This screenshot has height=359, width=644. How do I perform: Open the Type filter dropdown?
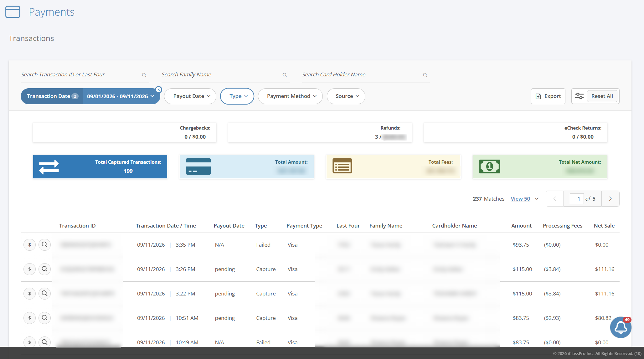point(237,96)
